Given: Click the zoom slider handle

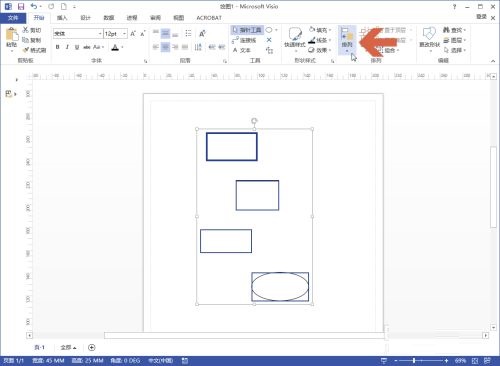Looking at the screenshot, I should (x=414, y=360).
